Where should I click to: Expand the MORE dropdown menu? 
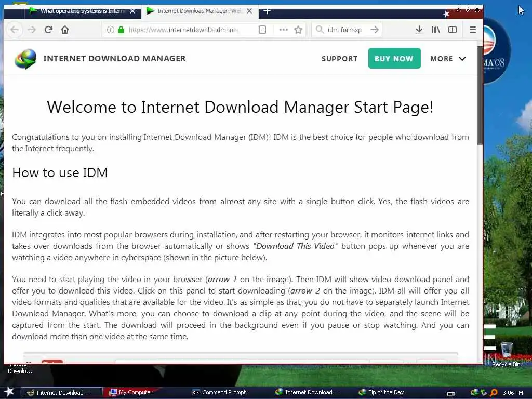[x=447, y=59]
